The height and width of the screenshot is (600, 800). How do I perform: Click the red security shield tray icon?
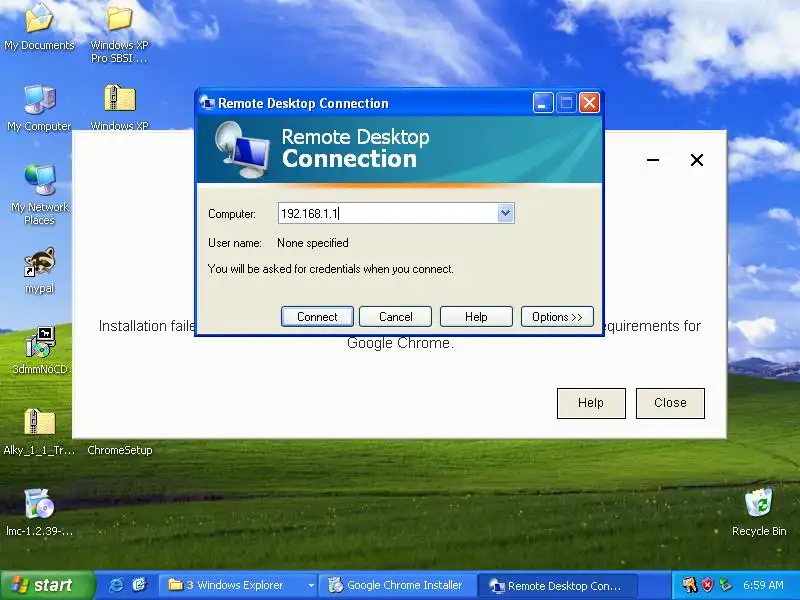click(x=707, y=585)
